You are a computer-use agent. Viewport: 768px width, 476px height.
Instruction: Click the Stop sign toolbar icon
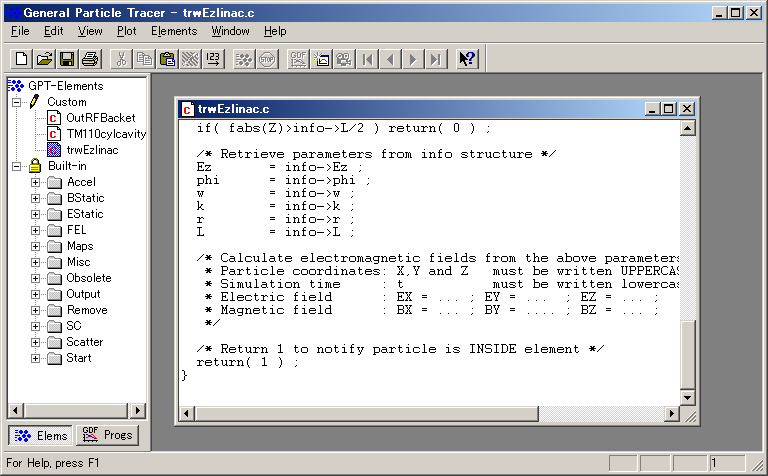tap(267, 59)
